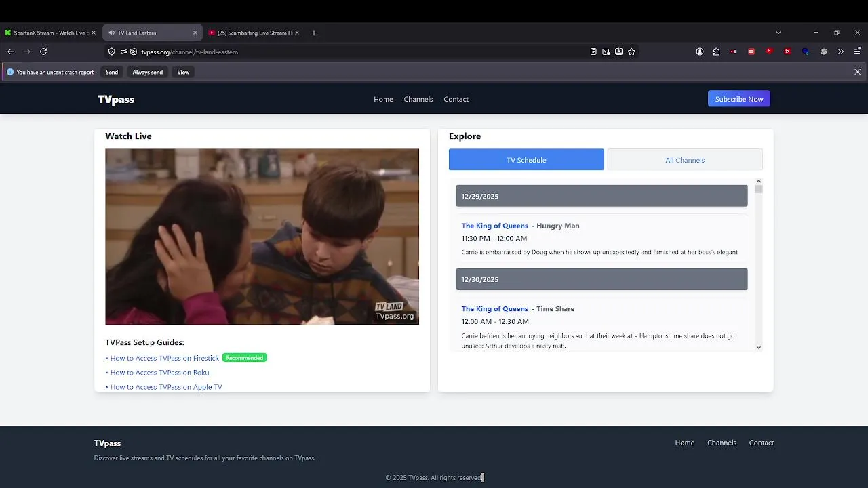Viewport: 868px width, 488px height.
Task: Close the TV Land Eastern tab
Action: click(195, 33)
